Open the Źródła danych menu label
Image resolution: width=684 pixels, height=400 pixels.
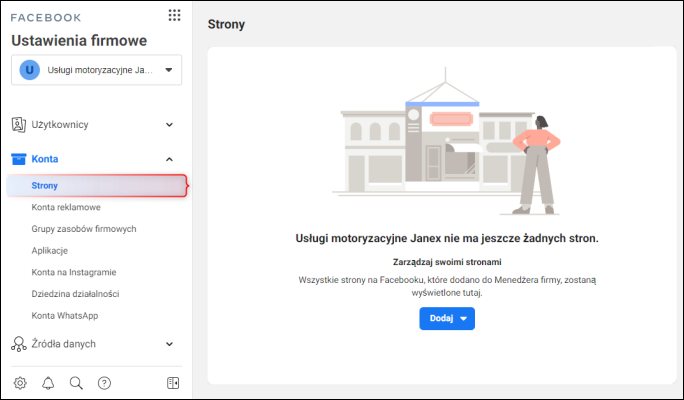(x=63, y=344)
